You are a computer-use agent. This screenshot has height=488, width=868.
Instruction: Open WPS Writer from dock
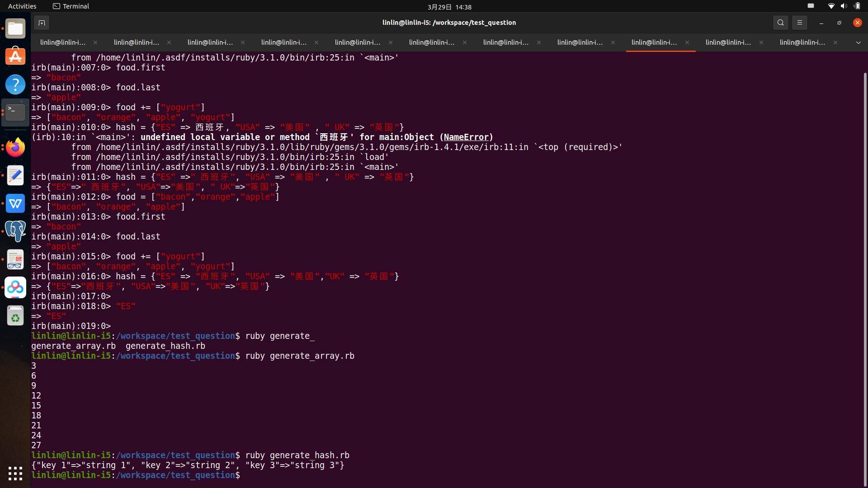[x=15, y=203]
